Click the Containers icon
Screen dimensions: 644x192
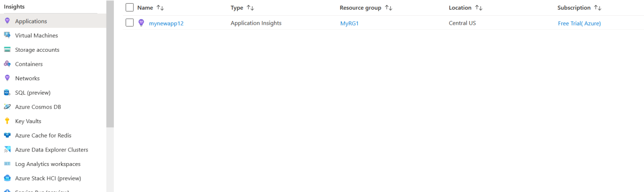pyautogui.click(x=7, y=64)
